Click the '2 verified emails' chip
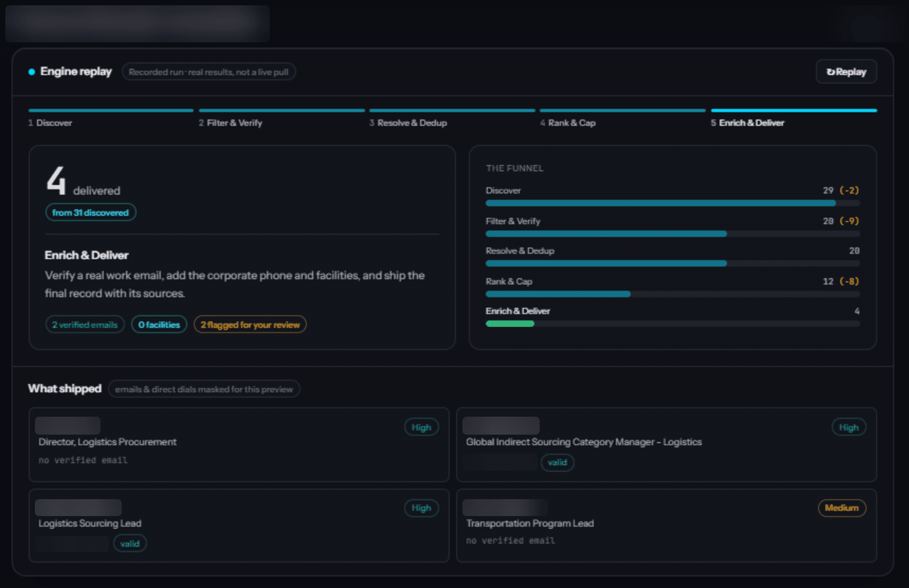This screenshot has width=909, height=588. click(85, 325)
